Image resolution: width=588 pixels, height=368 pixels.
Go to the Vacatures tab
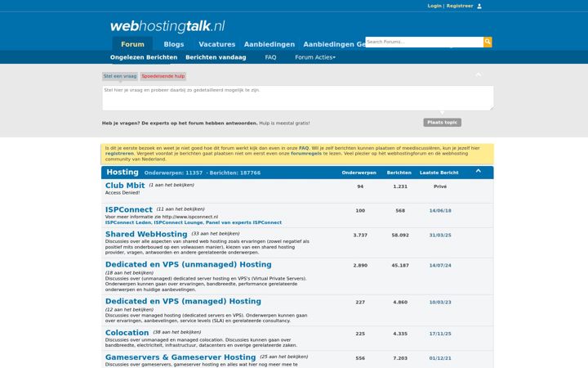point(216,44)
